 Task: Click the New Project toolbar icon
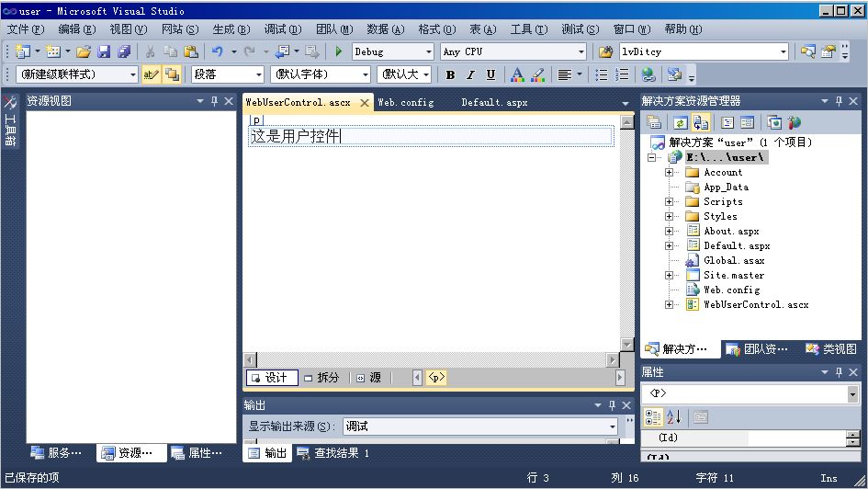23,51
